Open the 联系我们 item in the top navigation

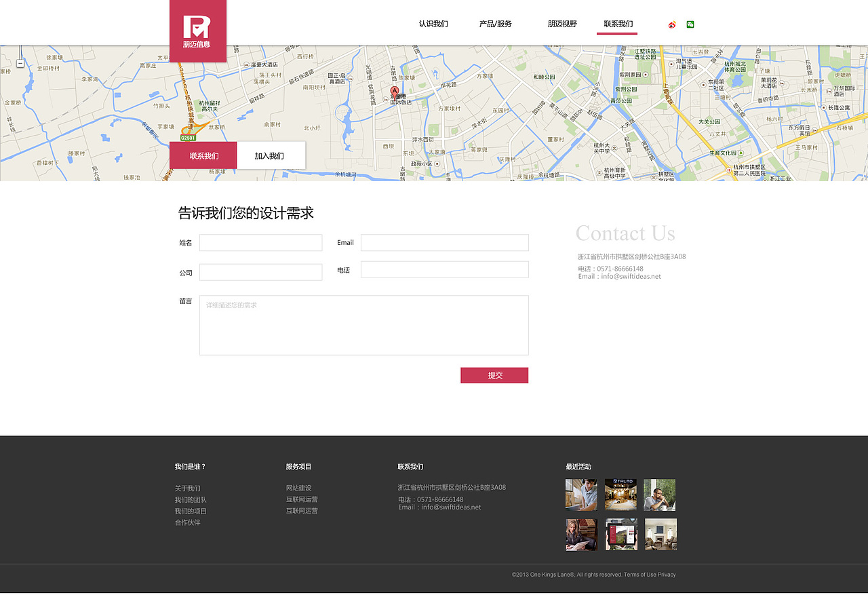(x=618, y=24)
